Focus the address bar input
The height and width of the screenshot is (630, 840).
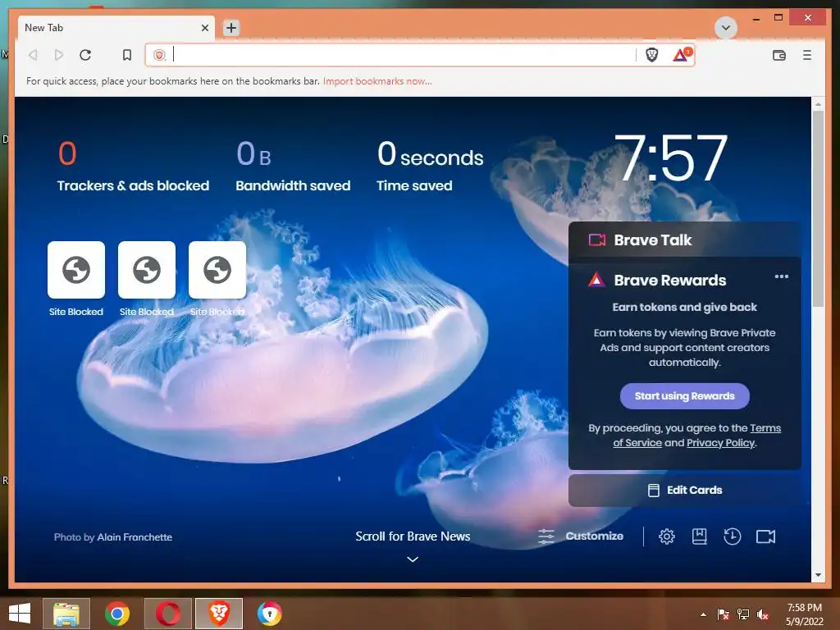point(402,55)
